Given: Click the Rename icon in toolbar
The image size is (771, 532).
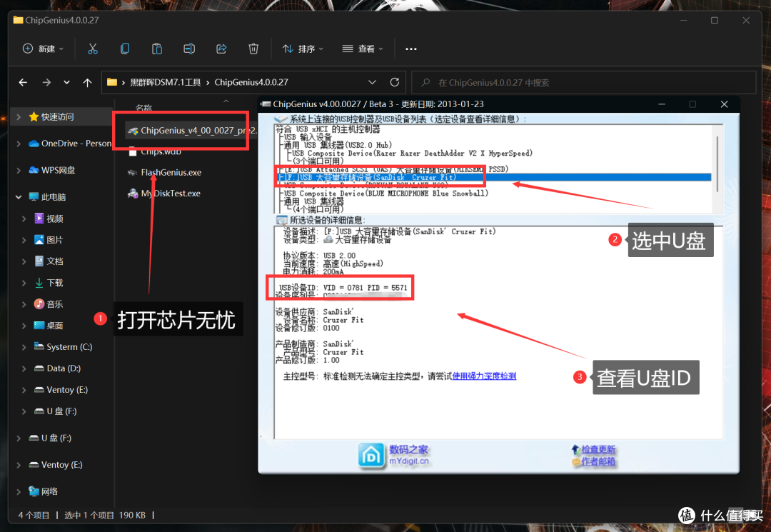Looking at the screenshot, I should pyautogui.click(x=189, y=49).
